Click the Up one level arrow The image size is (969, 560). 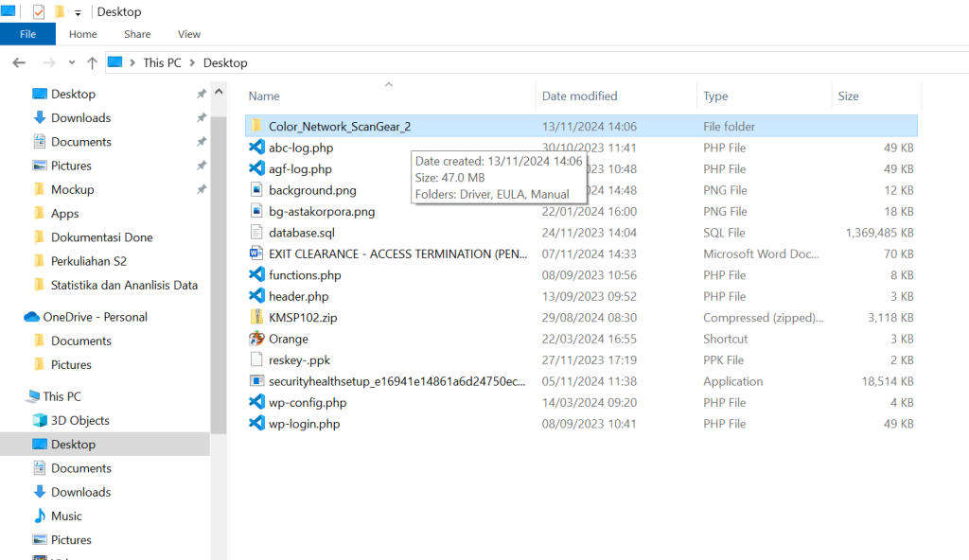(x=92, y=62)
